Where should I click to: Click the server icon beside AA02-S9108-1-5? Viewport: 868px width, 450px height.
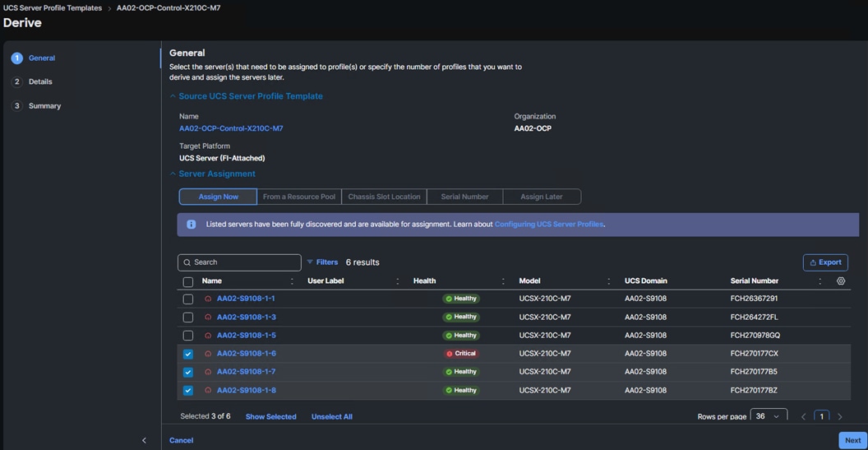coord(208,336)
